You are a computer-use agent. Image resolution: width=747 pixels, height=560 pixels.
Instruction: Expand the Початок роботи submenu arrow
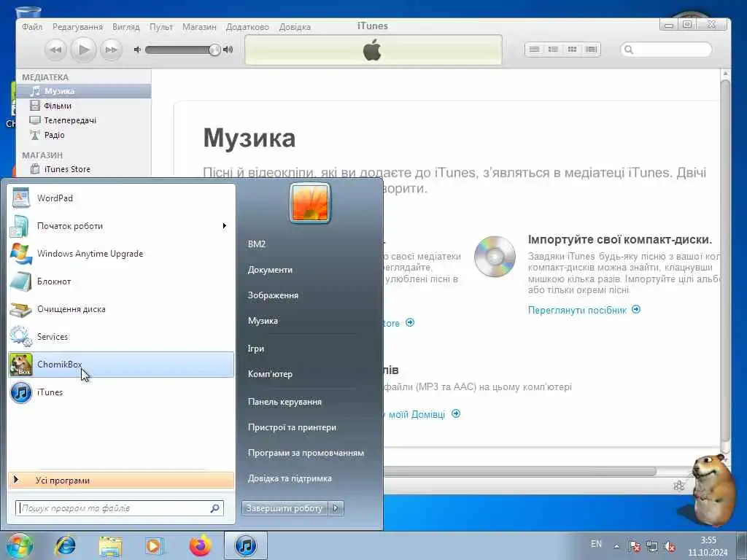[x=225, y=226]
